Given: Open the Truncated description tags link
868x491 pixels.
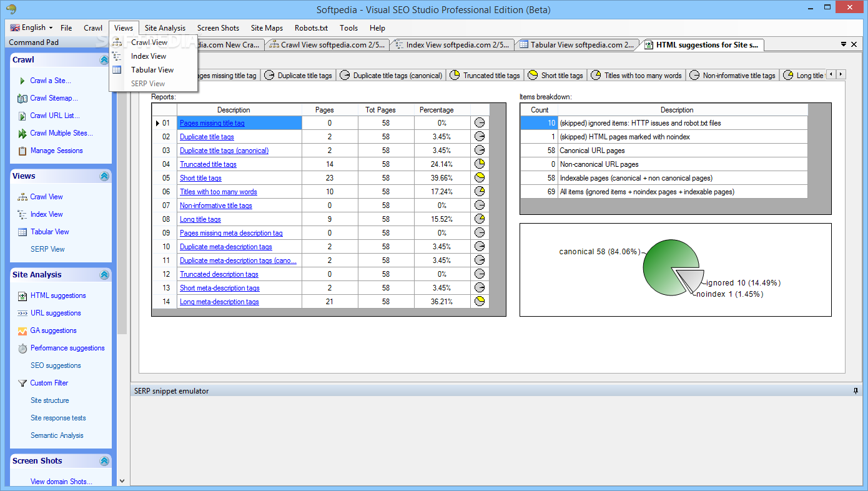Looking at the screenshot, I should point(219,274).
